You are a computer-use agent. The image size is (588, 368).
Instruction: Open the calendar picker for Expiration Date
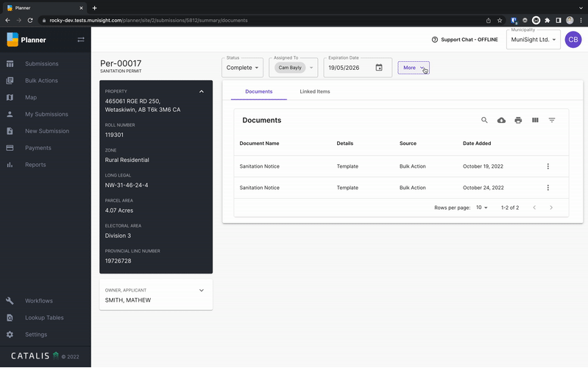click(379, 68)
